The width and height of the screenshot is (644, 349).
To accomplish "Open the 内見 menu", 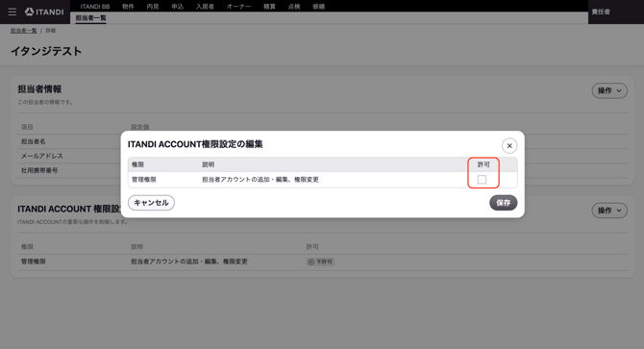I will (x=153, y=7).
